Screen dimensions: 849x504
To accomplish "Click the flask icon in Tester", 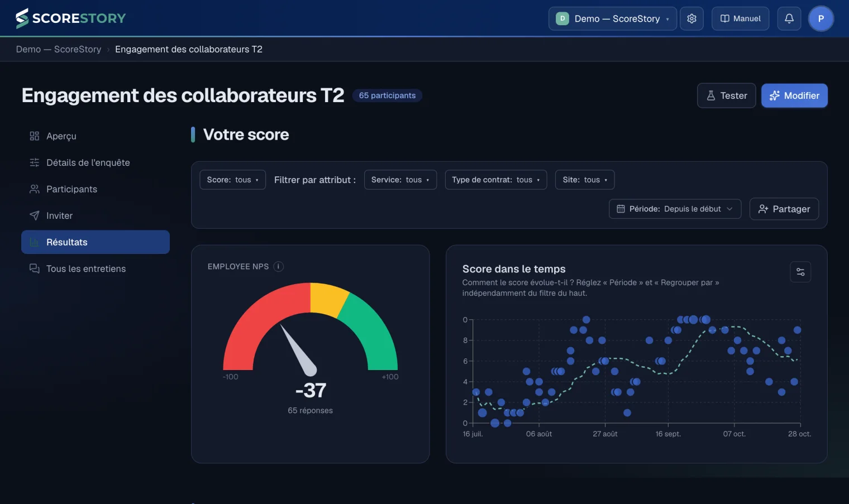I will [711, 95].
